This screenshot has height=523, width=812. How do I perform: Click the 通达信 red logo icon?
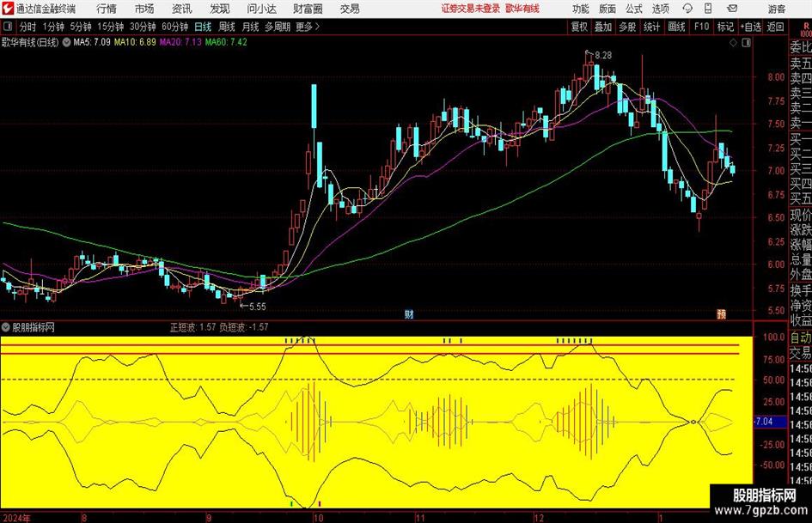click(7, 9)
